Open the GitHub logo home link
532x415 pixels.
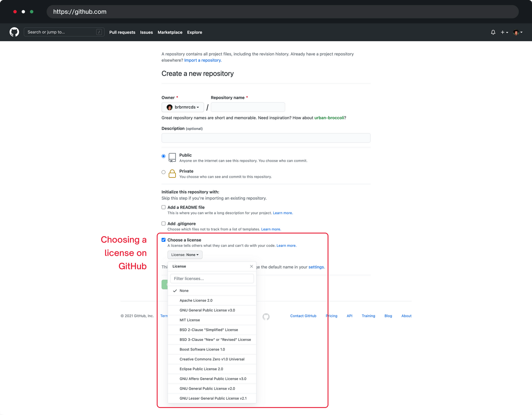(14, 32)
